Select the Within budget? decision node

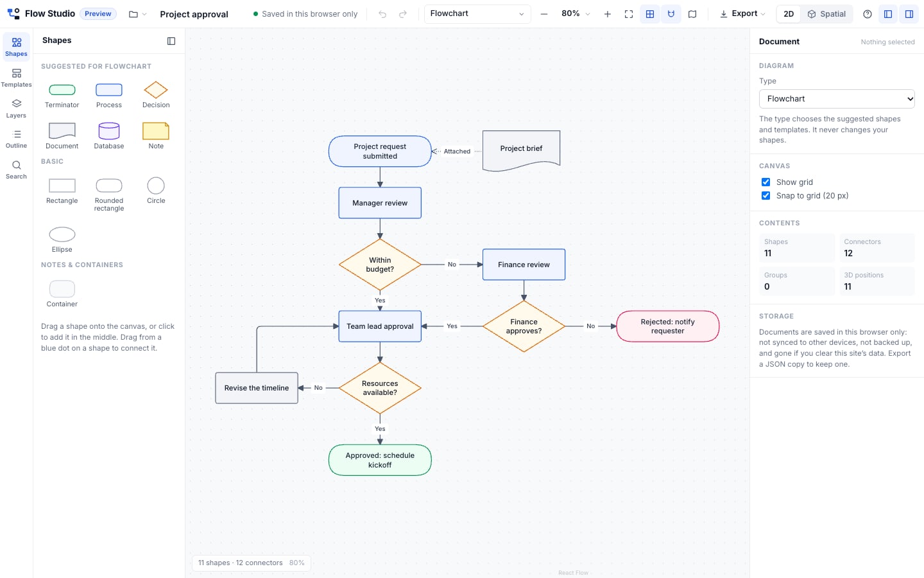[380, 265]
